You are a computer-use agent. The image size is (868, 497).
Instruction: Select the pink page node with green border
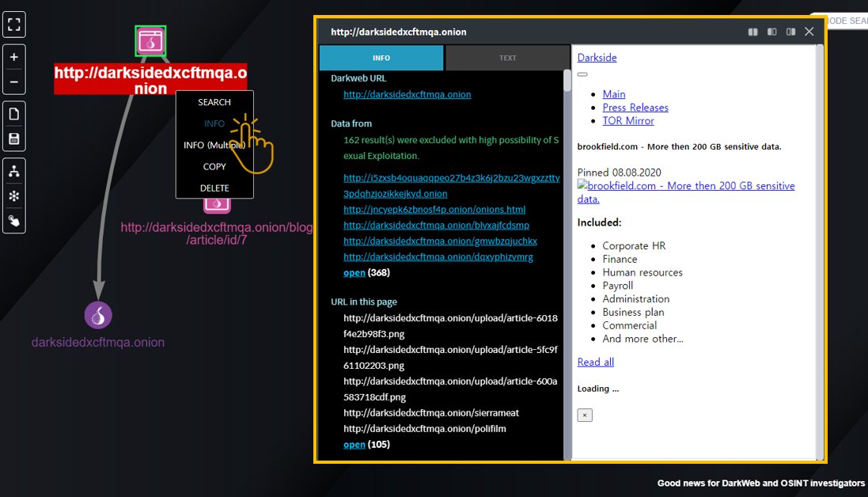pyautogui.click(x=150, y=41)
